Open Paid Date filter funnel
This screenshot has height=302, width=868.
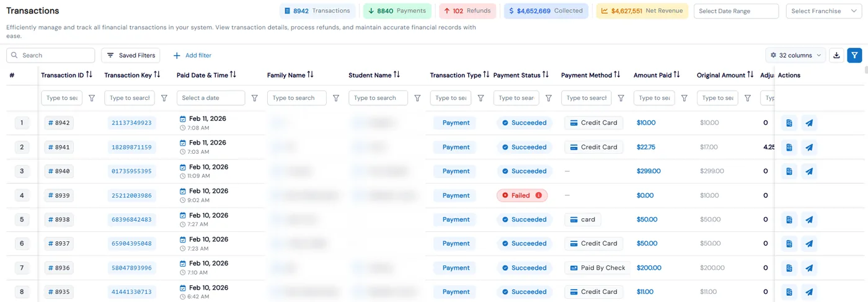pos(255,98)
